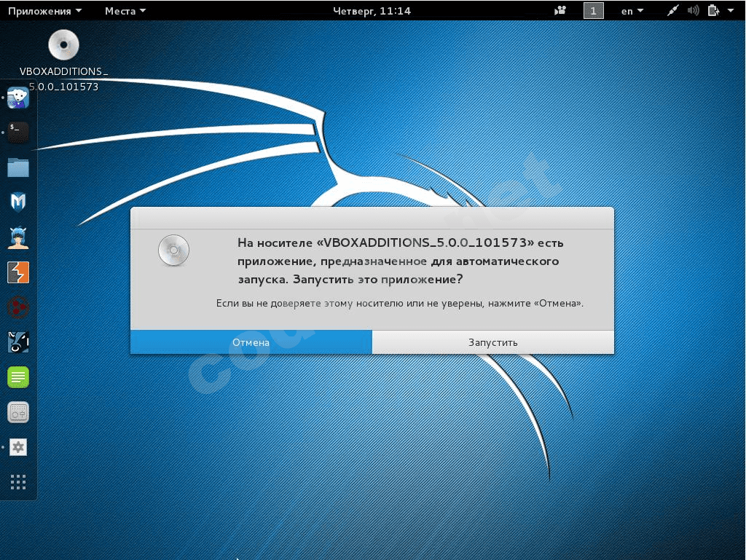
Task: Open the volume speaker icon in top bar
Action: point(694,10)
